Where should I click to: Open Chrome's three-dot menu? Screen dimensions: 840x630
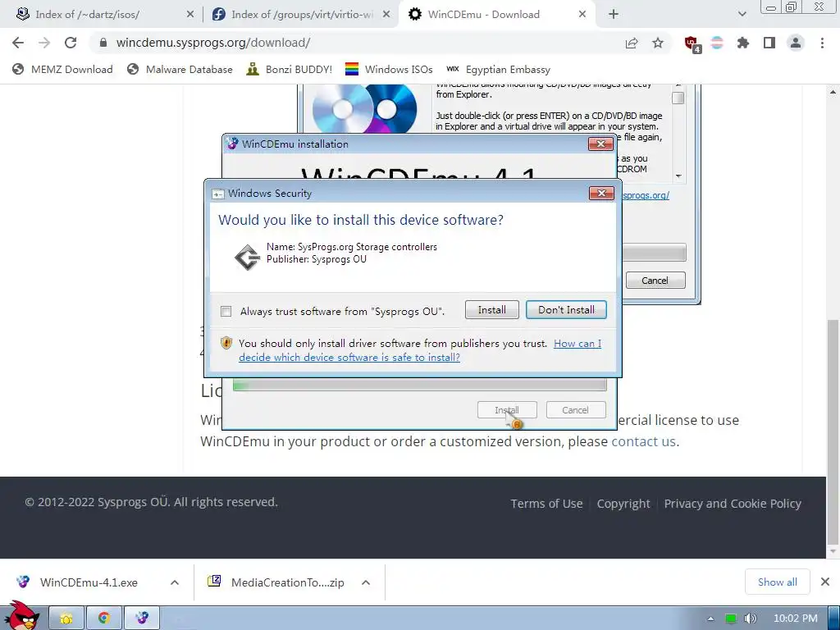pyautogui.click(x=822, y=43)
